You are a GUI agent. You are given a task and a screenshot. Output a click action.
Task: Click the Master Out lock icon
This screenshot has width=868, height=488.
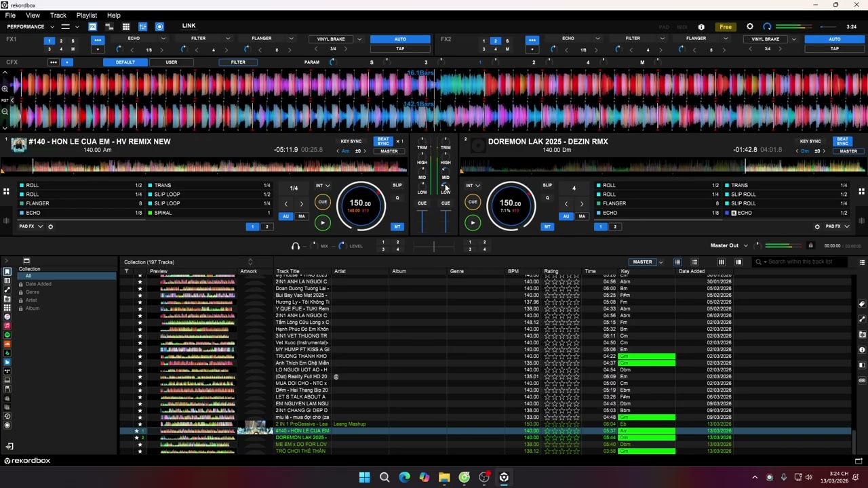[x=810, y=245]
